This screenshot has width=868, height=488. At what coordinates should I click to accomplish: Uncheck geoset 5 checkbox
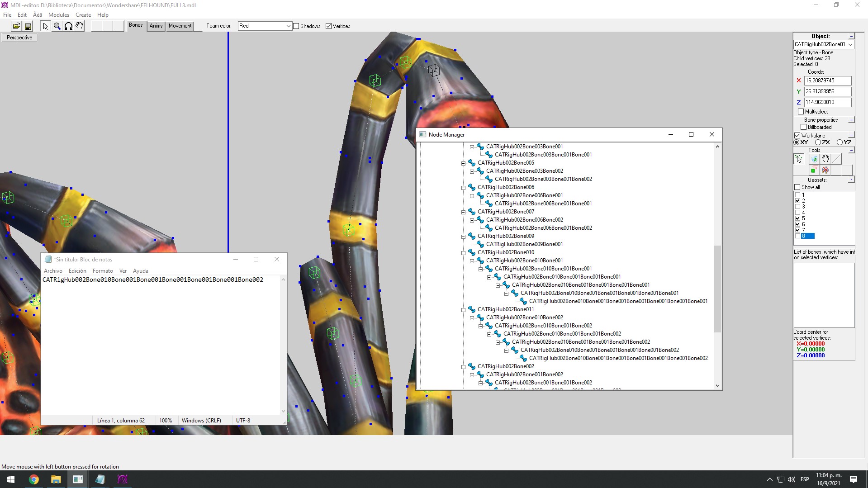tap(798, 218)
